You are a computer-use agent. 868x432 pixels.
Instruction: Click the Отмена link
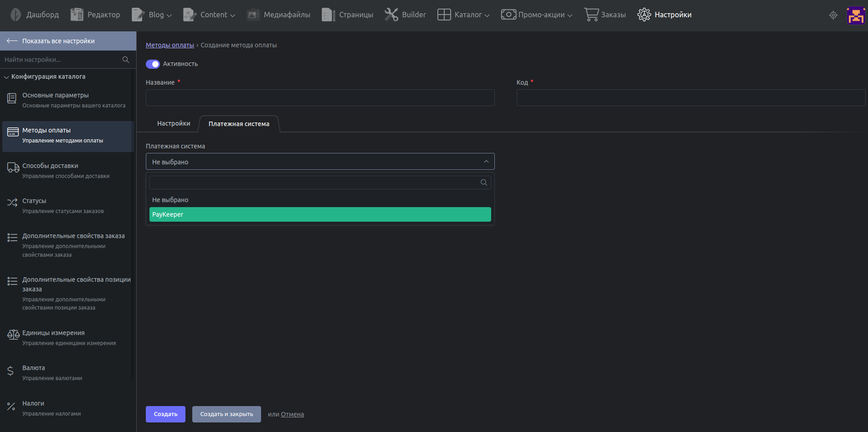[x=292, y=414]
